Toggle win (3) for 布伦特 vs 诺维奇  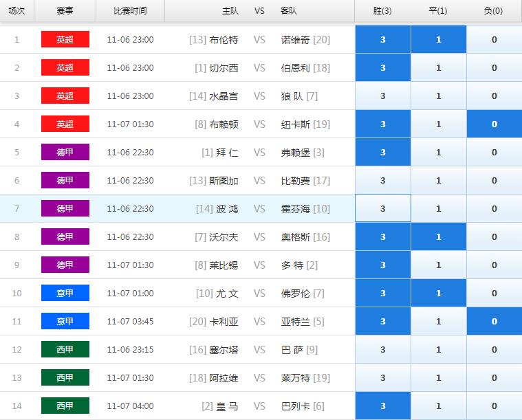point(383,40)
